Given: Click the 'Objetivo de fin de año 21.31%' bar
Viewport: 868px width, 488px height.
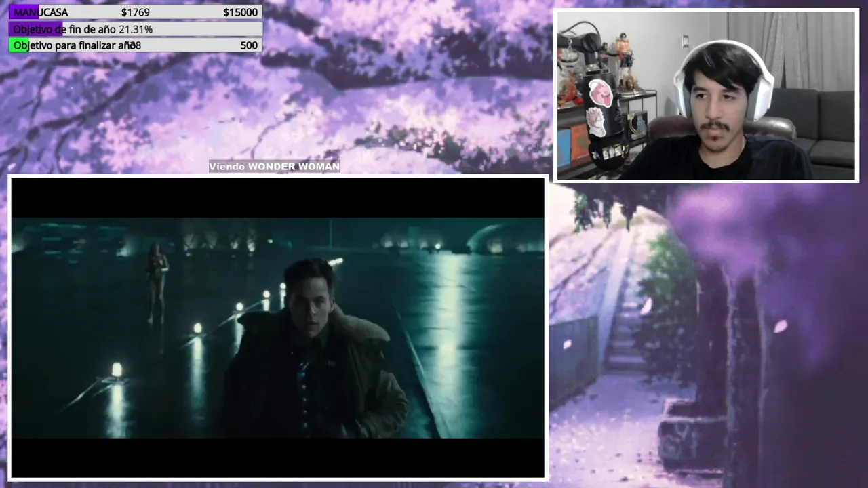Looking at the screenshot, I should 135,29.
